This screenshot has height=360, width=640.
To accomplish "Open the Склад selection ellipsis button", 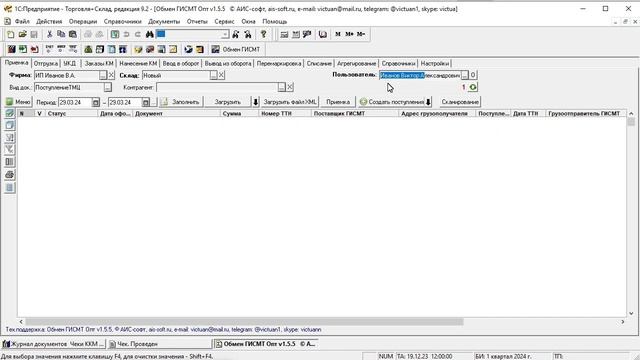I will coord(213,75).
